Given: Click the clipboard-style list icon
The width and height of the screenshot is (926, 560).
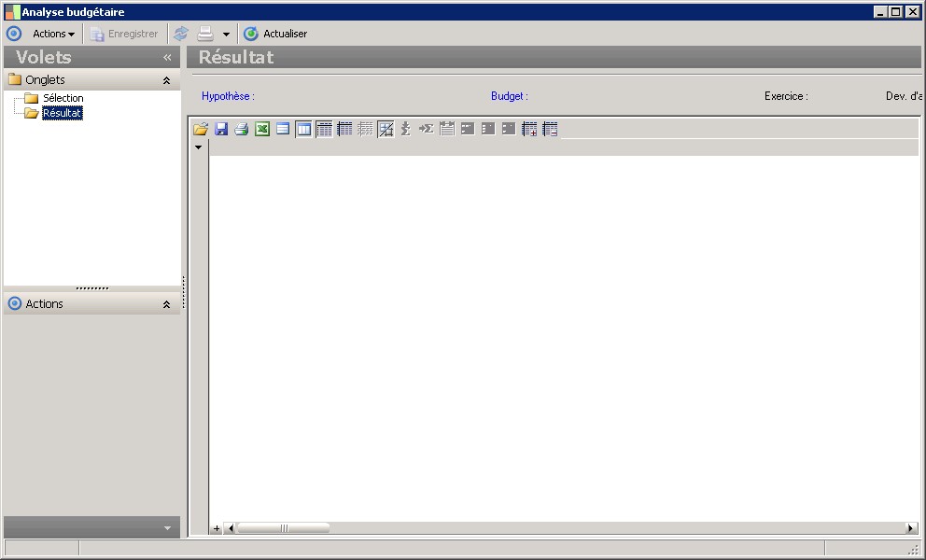Looking at the screenshot, I should [x=447, y=129].
